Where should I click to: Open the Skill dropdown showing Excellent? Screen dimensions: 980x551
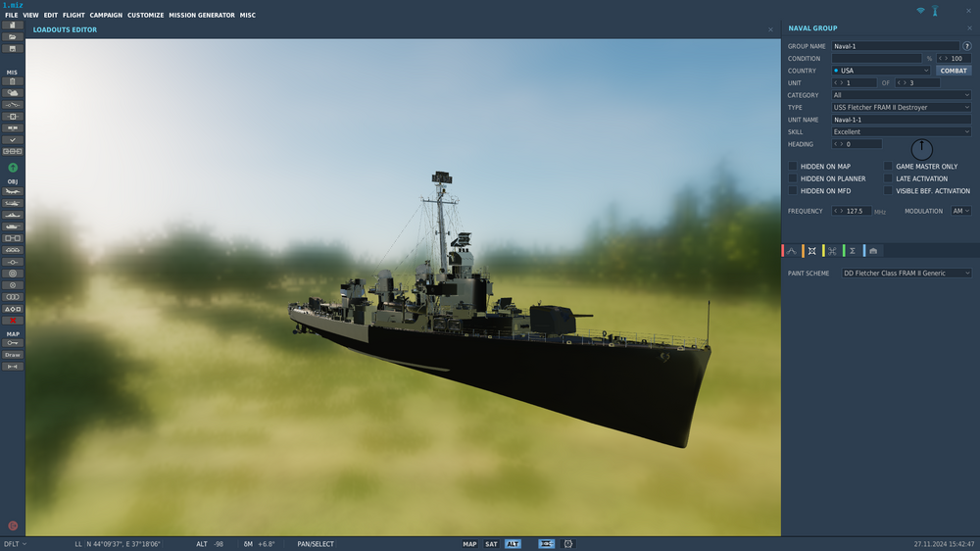point(902,132)
